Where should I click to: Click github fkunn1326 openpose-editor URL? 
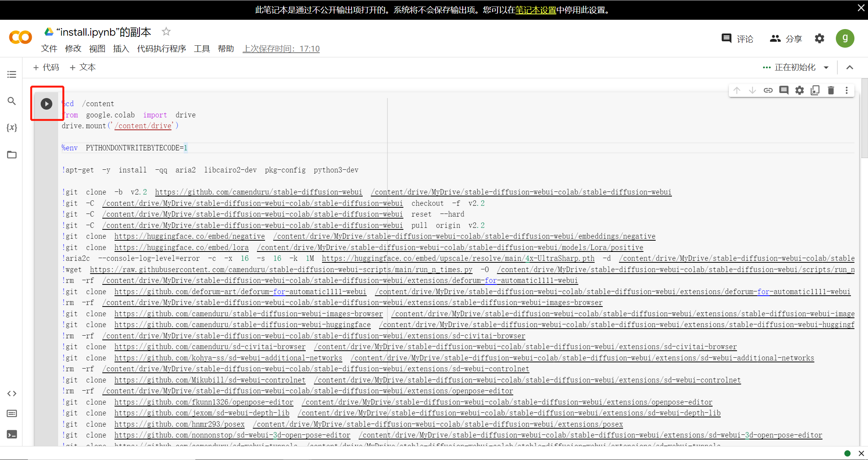204,402
